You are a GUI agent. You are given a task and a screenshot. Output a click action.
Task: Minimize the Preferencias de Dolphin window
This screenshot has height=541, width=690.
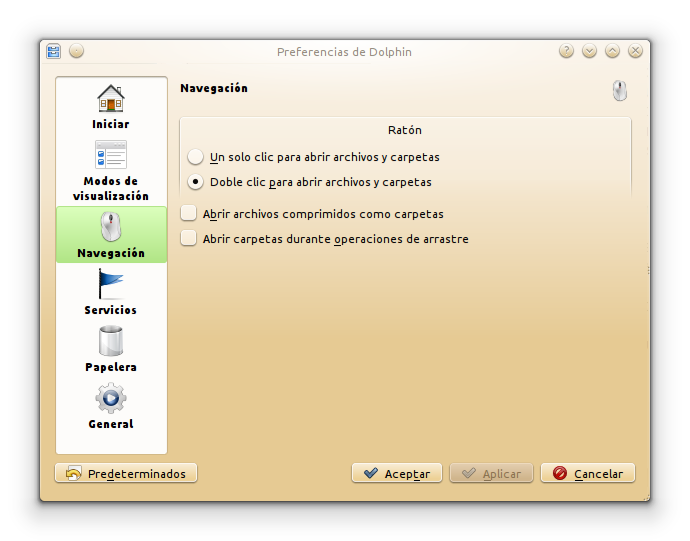[589, 51]
